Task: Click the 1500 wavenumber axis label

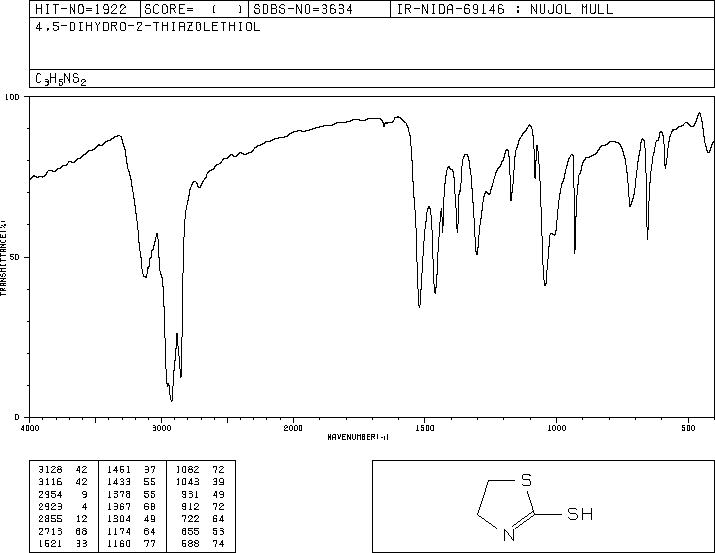Action: click(x=425, y=428)
